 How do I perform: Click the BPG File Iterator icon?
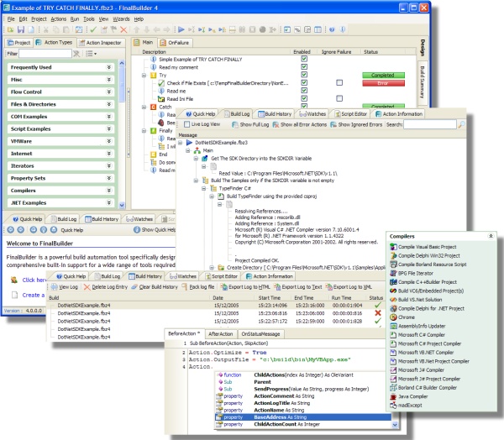click(x=393, y=273)
